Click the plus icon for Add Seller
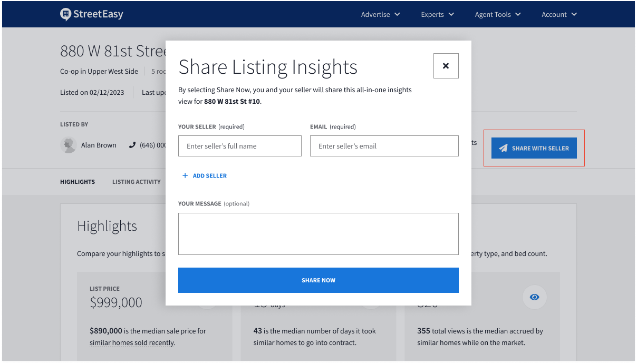This screenshot has width=637, height=364. 185,175
